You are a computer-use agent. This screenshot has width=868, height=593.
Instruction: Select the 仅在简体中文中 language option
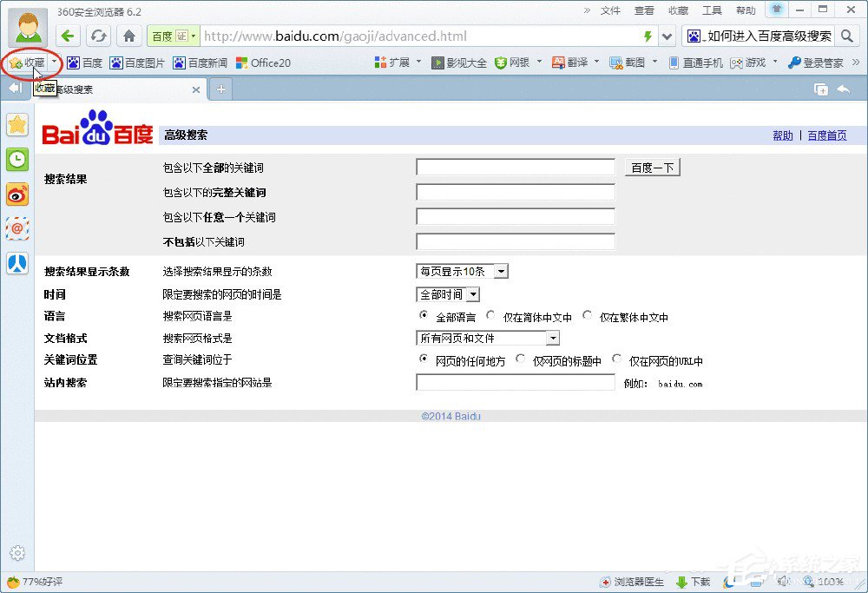click(491, 315)
